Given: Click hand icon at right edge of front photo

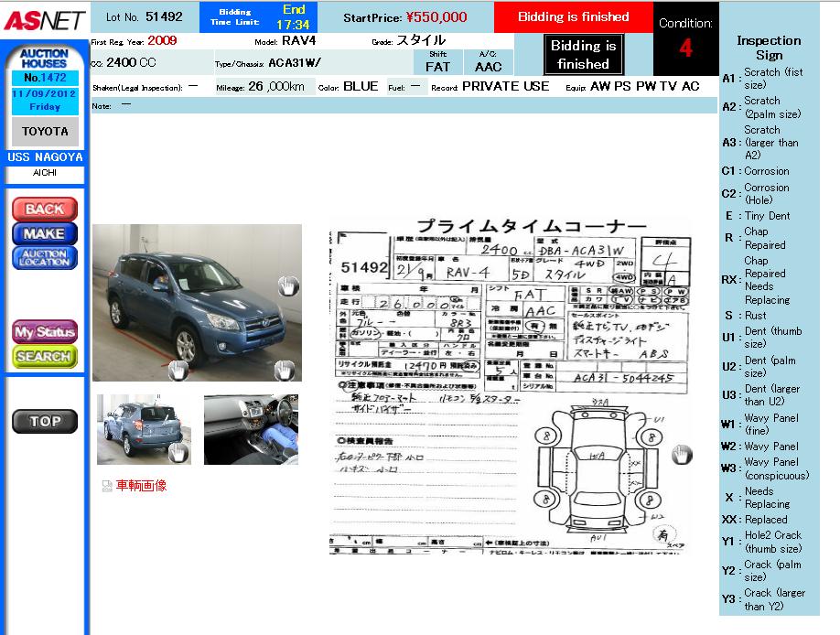Looking at the screenshot, I should (288, 286).
